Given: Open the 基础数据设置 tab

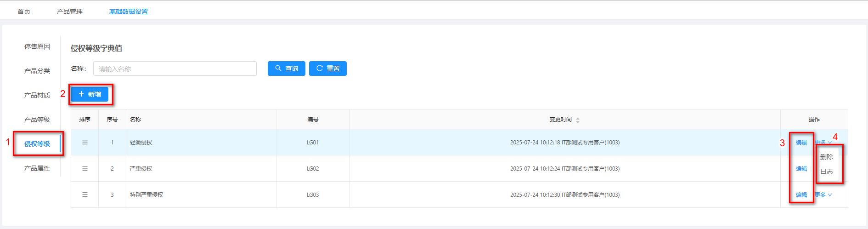Looking at the screenshot, I should pyautogui.click(x=129, y=11).
